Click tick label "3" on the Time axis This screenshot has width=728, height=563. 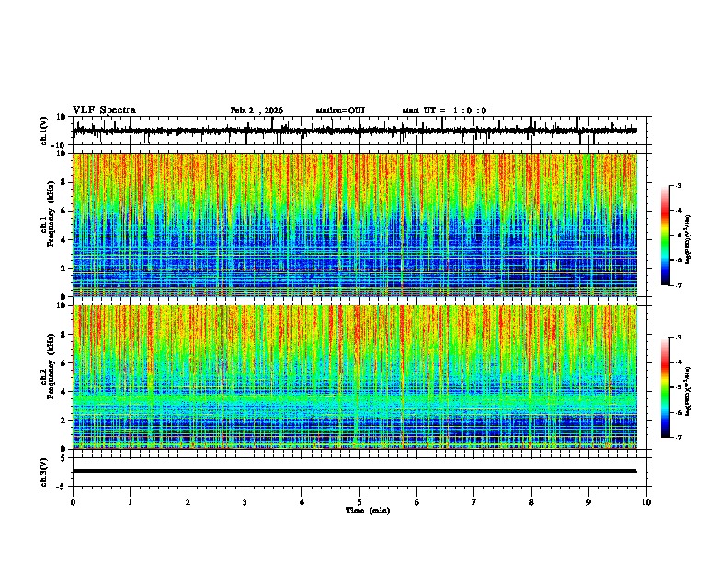245,502
